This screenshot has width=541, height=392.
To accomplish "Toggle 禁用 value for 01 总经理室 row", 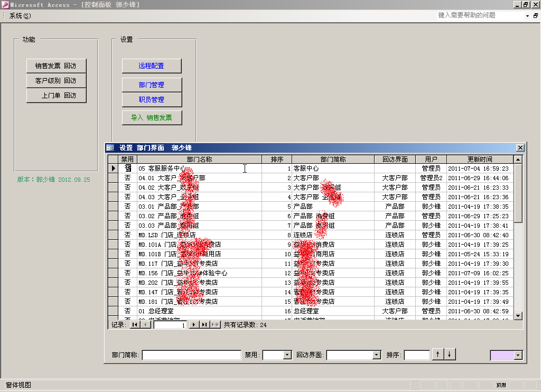I will coord(127,311).
